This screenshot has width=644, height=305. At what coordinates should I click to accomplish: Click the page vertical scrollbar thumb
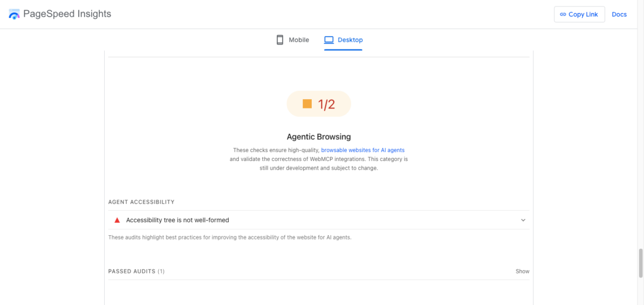pyautogui.click(x=640, y=262)
